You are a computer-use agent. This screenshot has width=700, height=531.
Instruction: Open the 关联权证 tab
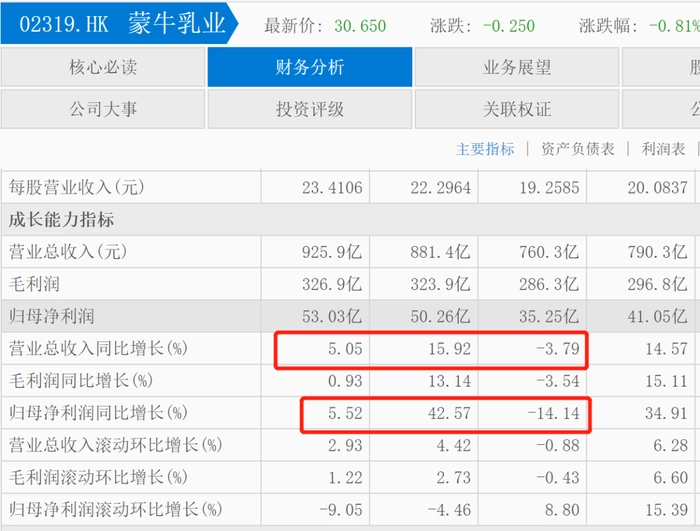pyautogui.click(x=516, y=109)
